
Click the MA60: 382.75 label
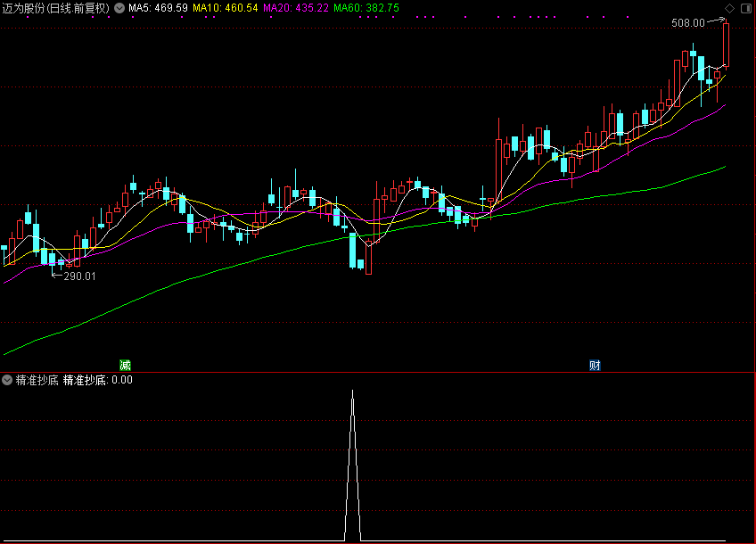pyautogui.click(x=366, y=8)
